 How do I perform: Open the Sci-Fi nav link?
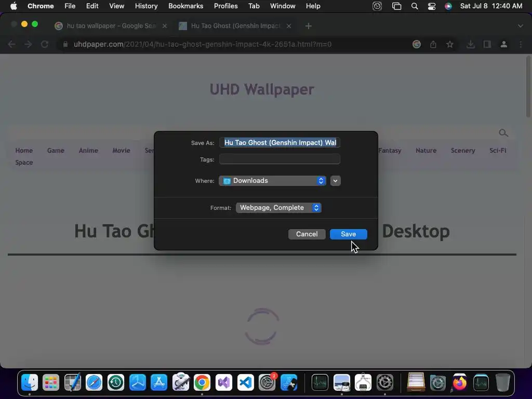(498, 150)
